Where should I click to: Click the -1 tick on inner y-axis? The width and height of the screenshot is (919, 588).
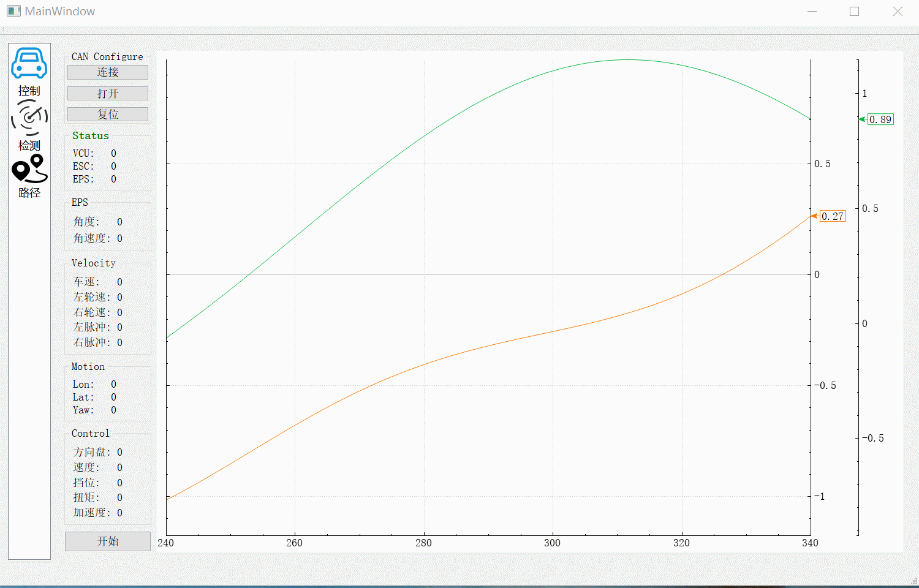tap(820, 496)
